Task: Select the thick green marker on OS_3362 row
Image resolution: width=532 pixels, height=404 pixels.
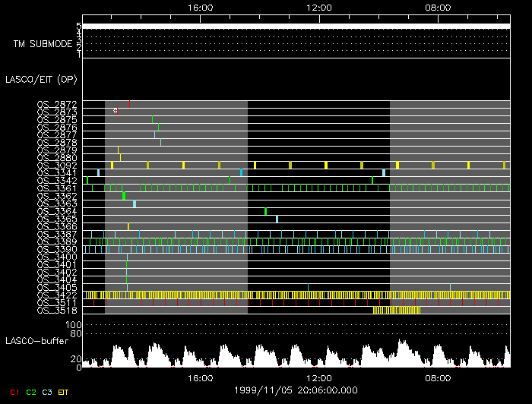Action: click(x=124, y=196)
